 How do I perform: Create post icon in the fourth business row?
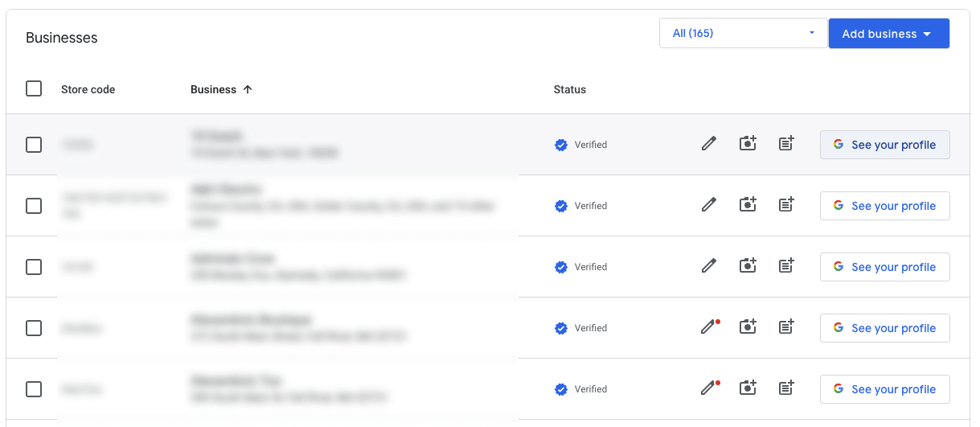tap(786, 327)
